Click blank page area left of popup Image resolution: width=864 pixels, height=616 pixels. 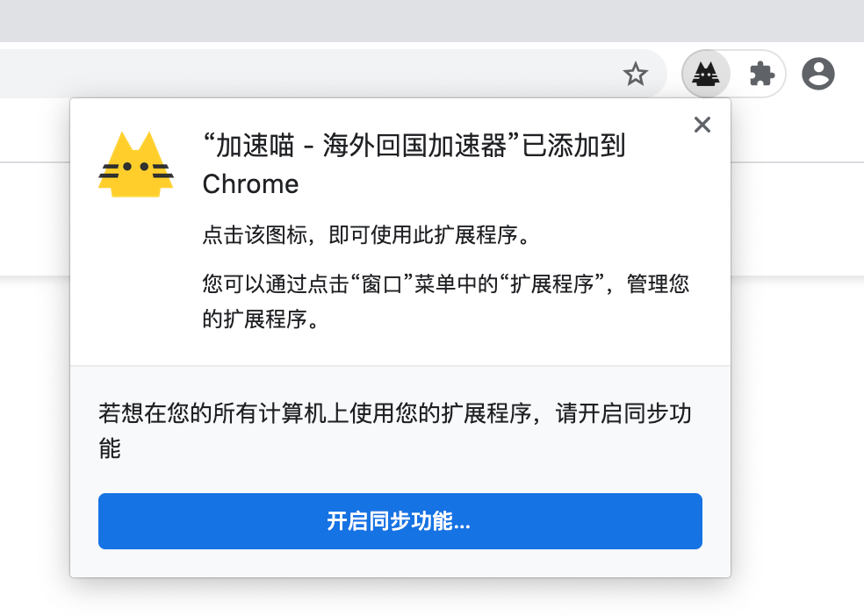33,395
